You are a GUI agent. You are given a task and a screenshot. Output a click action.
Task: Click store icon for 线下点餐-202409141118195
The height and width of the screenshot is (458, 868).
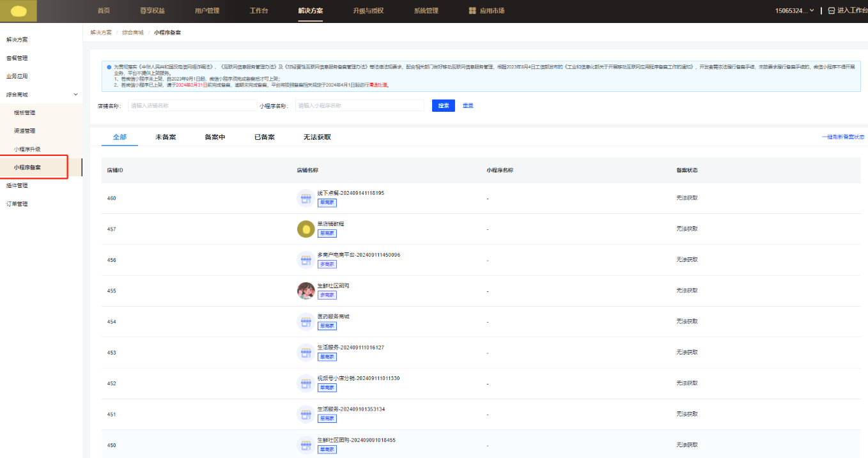(306, 198)
